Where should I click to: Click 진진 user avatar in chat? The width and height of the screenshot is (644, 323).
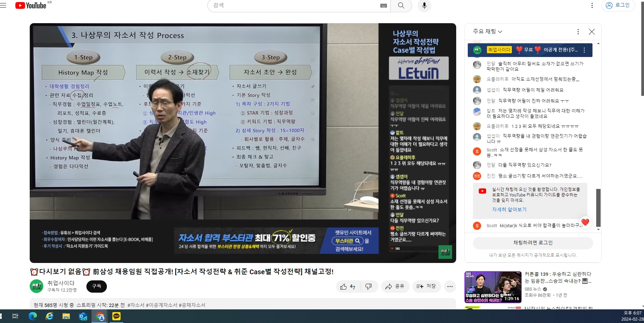tap(477, 176)
